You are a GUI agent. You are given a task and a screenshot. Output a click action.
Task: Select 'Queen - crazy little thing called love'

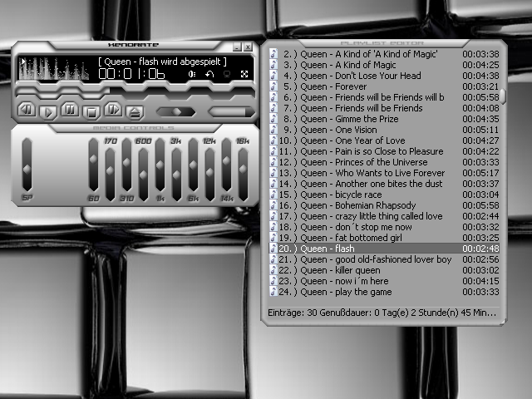click(384, 216)
